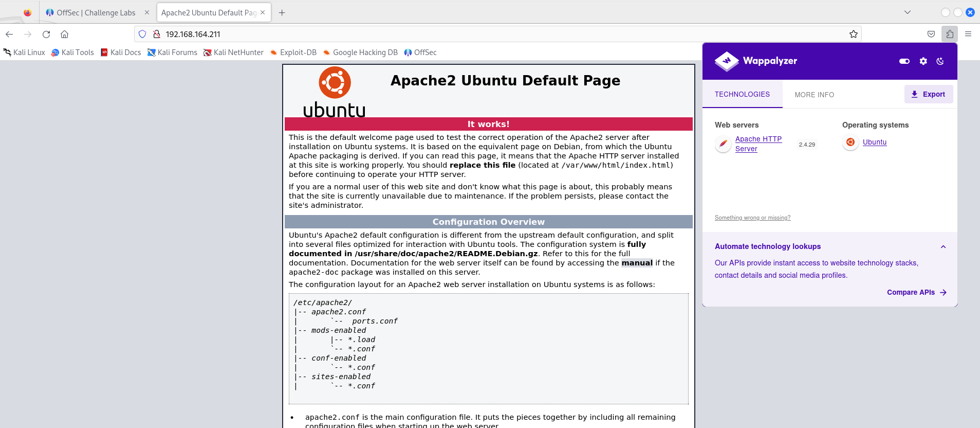
Task: Toggle Wappalyzer enable switch
Action: [x=904, y=61]
